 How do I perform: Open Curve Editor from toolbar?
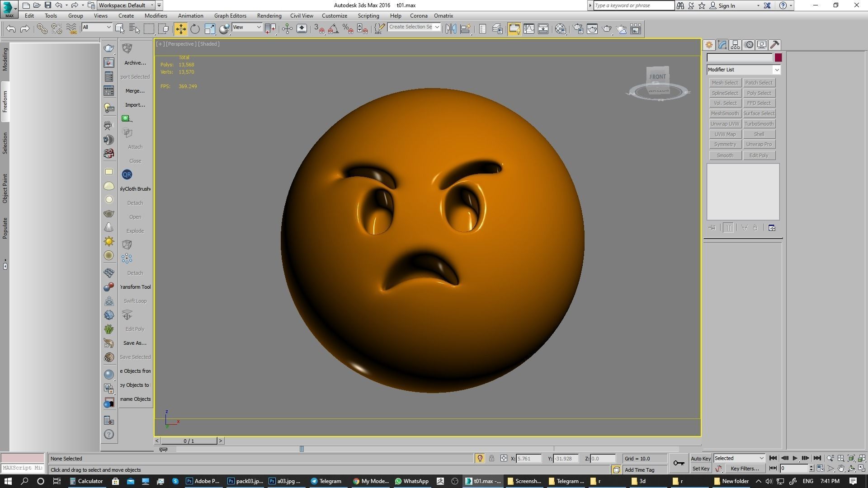(x=528, y=29)
